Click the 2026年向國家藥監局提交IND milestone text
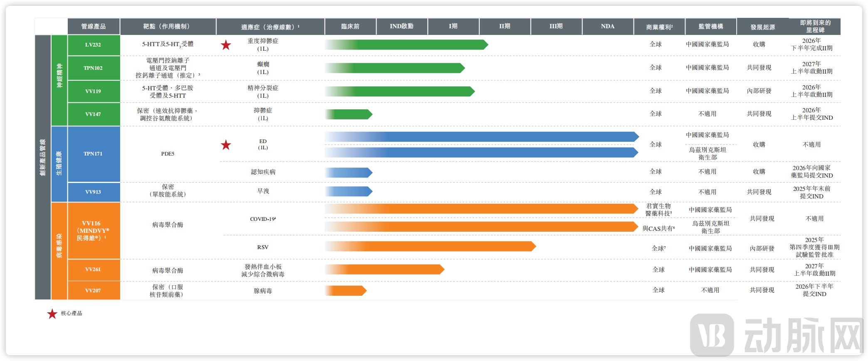The height and width of the screenshot is (361, 868). (x=811, y=172)
